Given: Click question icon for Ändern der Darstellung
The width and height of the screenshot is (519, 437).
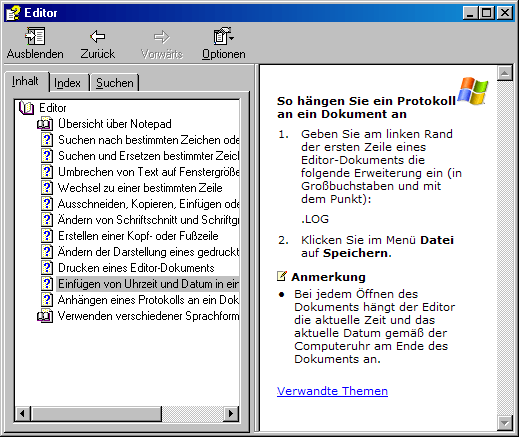Looking at the screenshot, I should (47, 252).
